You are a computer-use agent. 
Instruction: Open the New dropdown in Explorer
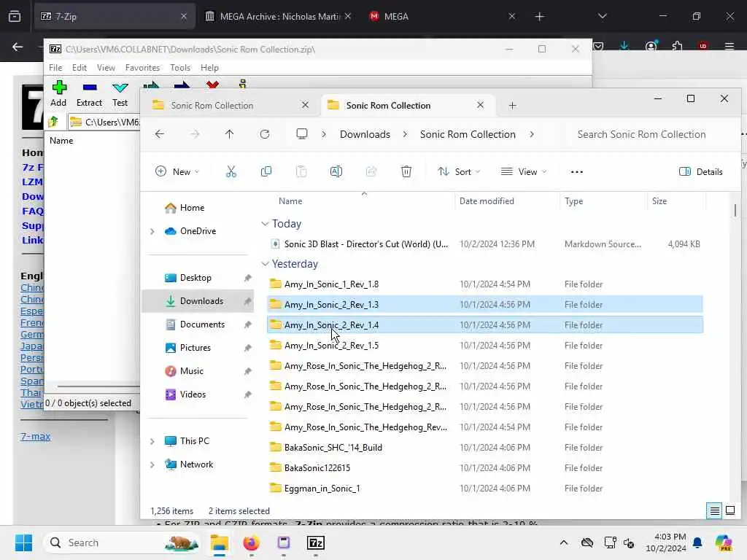point(177,171)
